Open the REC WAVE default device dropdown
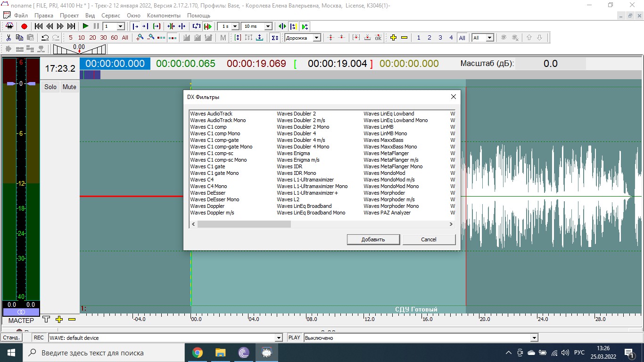This screenshot has width=644, height=362. click(x=165, y=337)
